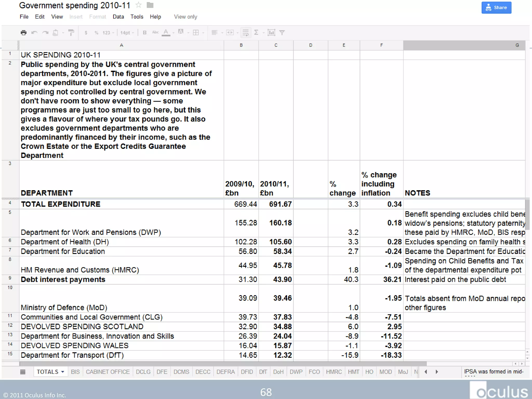This screenshot has height=399, width=532.
Task: Open the 14pt font size dropdown
Action: pyautogui.click(x=127, y=33)
